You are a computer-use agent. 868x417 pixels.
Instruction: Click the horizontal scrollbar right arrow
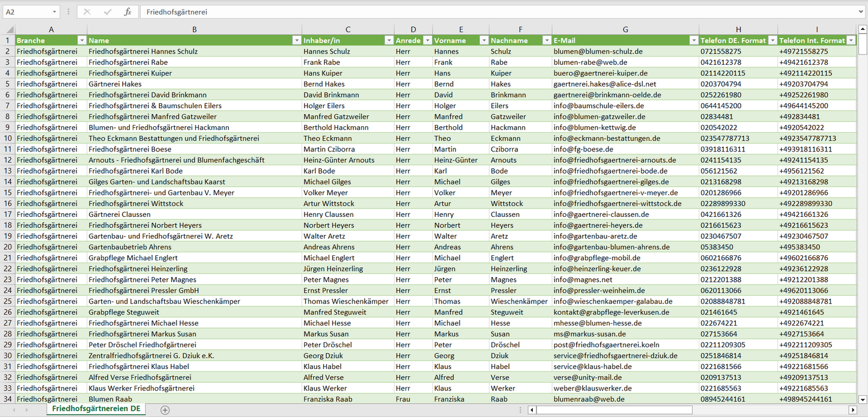click(x=852, y=410)
